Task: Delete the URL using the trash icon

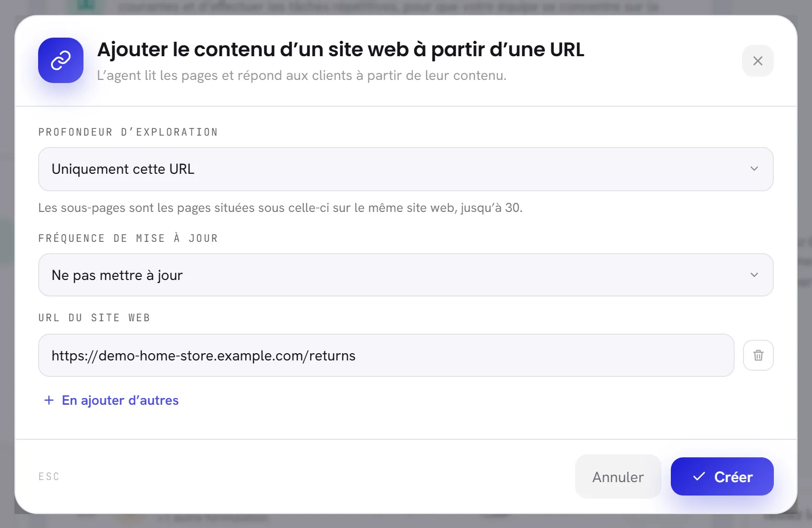Action: 758,355
